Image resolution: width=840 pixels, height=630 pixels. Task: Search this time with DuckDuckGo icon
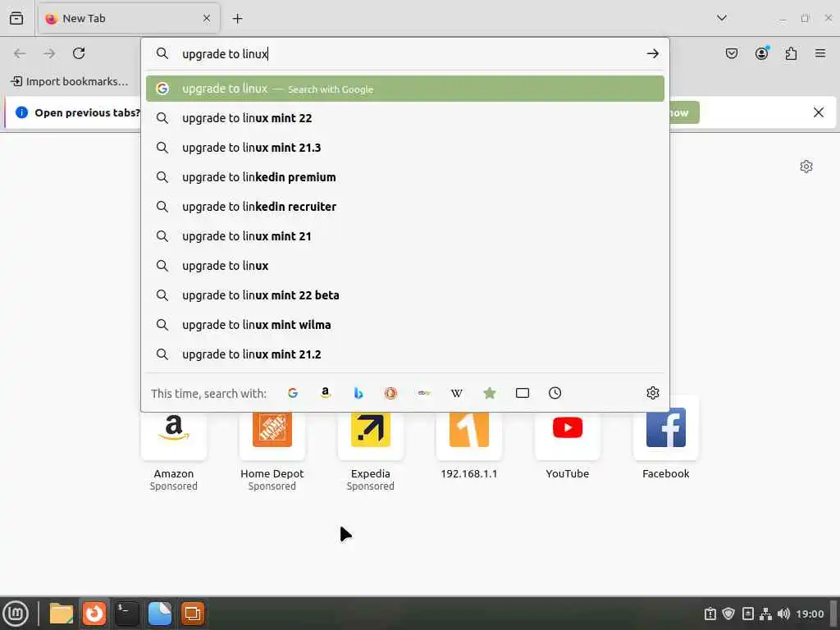tap(390, 393)
